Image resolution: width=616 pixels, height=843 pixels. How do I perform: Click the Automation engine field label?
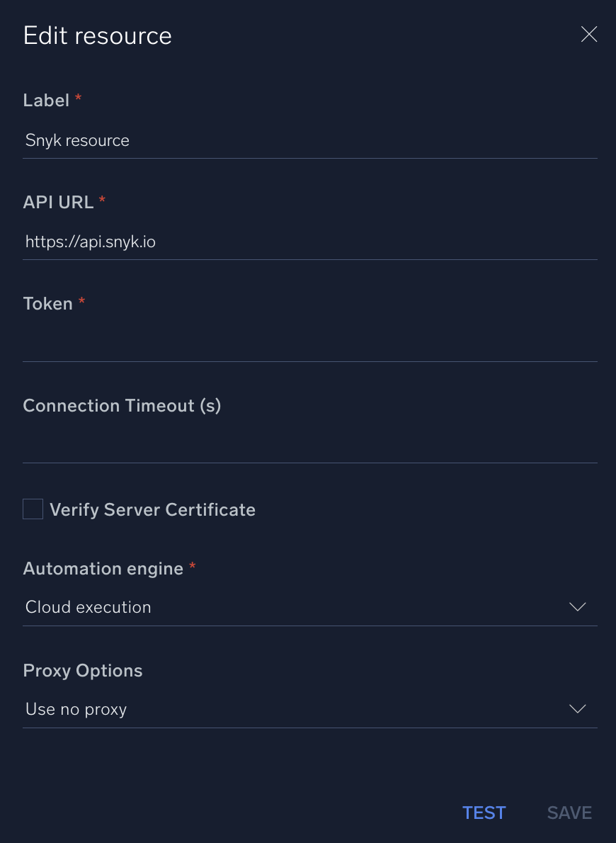[x=103, y=569]
